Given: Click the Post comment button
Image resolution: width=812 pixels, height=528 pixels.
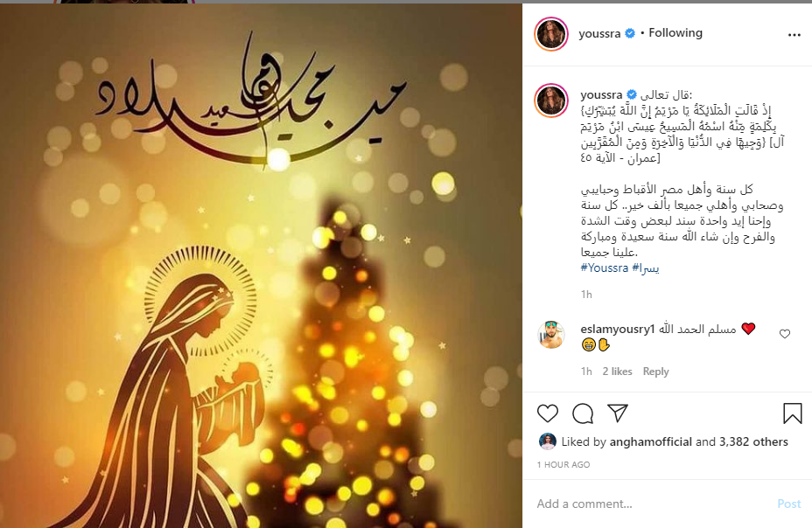Looking at the screenshot, I should coord(788,504).
